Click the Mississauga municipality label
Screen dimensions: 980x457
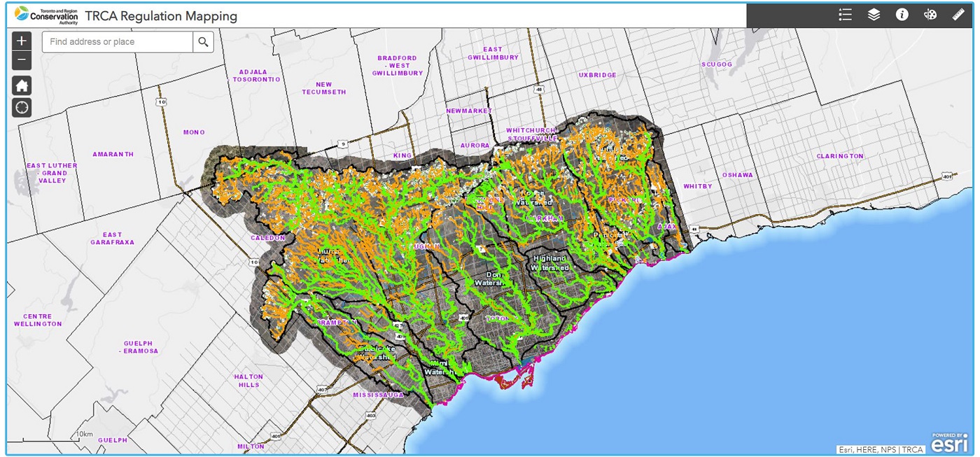tap(379, 394)
